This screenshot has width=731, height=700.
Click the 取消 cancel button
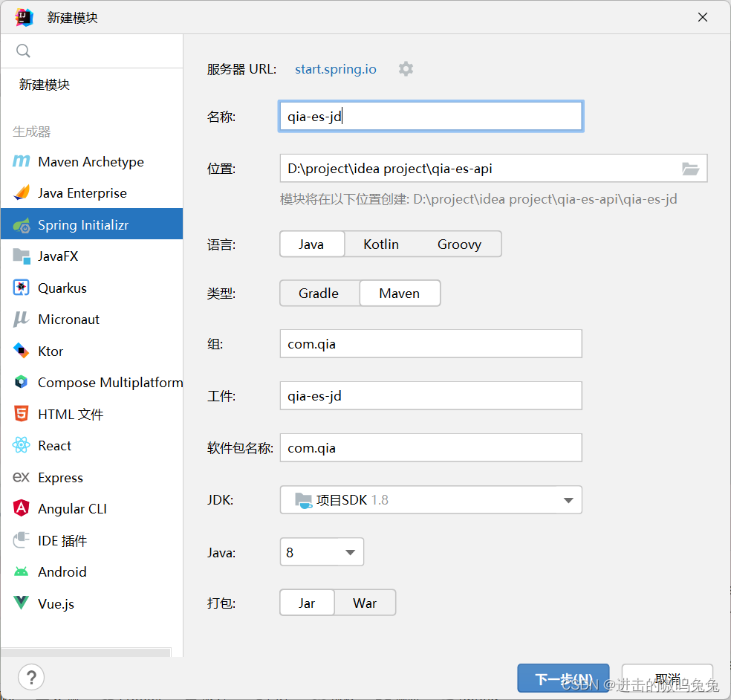667,678
